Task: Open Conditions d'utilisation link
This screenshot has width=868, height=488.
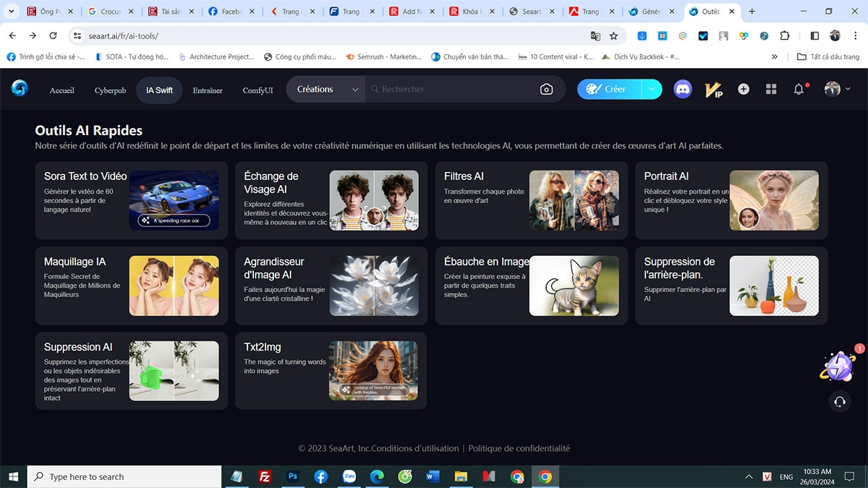Action: point(415,448)
